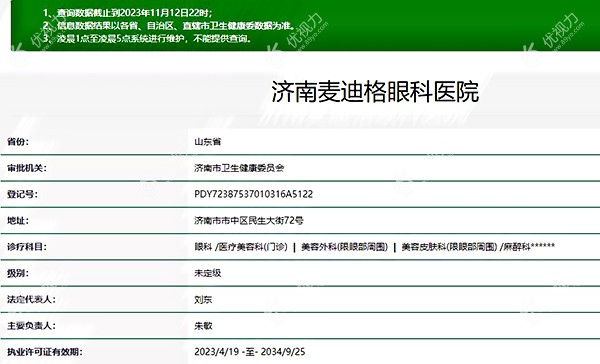This screenshot has width=600, height=364.
Task: Select the 审批机关 label
Action: (x=26, y=168)
